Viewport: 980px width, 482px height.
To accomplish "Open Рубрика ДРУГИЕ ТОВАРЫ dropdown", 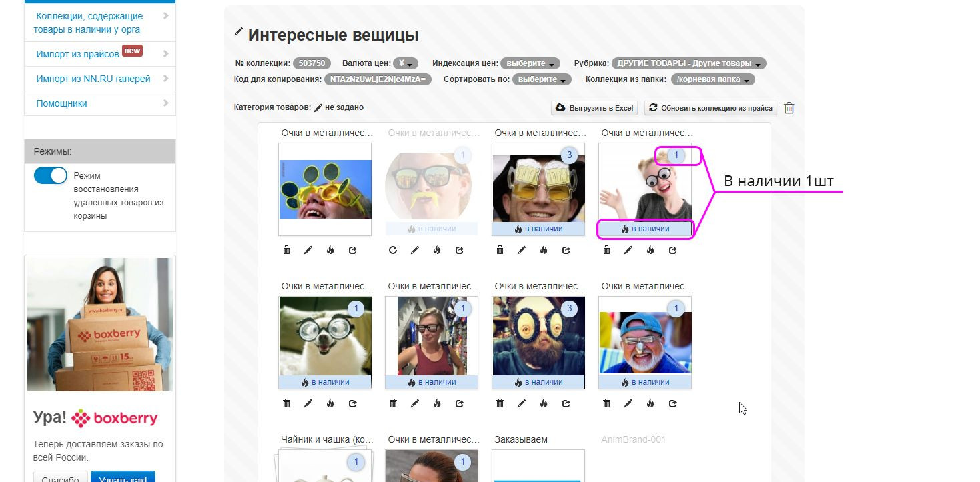I will [x=688, y=63].
